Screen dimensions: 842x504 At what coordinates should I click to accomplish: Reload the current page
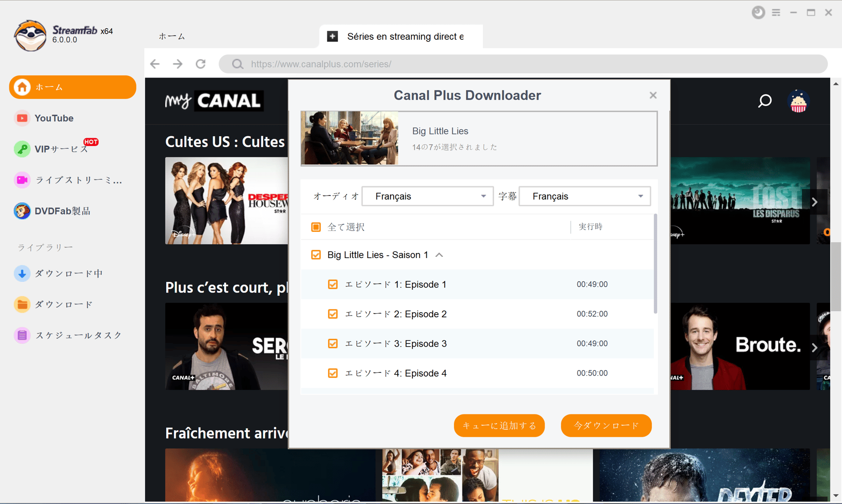coord(201,64)
